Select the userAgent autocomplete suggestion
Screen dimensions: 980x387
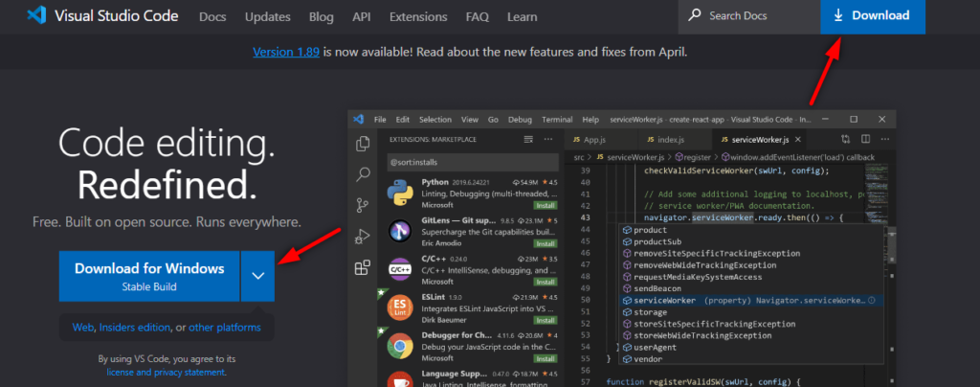click(752, 347)
